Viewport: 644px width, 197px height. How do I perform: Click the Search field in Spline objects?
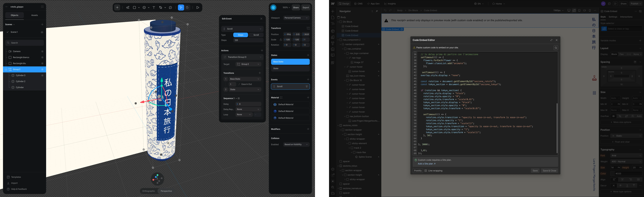pyautogui.click(x=24, y=43)
